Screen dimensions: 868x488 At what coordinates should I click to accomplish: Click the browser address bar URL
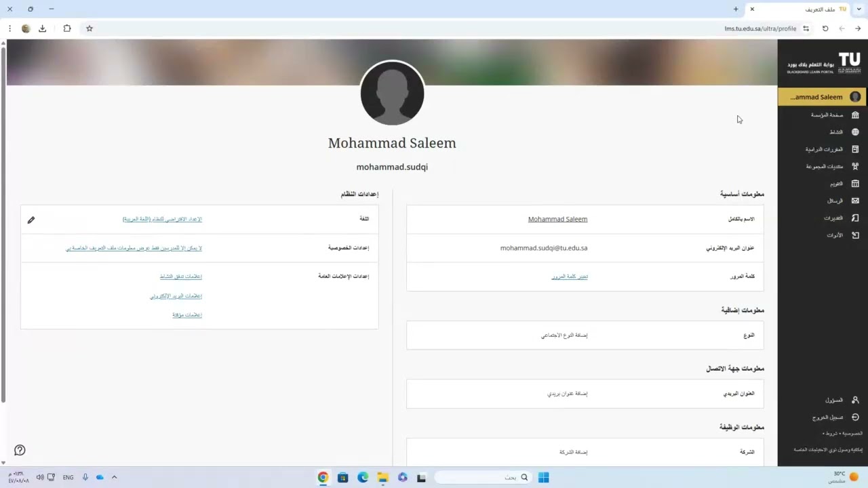(x=760, y=28)
